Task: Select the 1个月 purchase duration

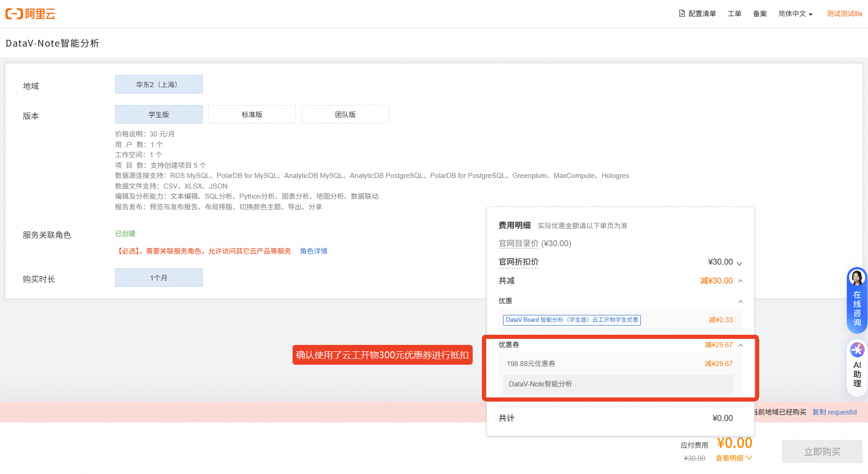Action: pyautogui.click(x=159, y=278)
